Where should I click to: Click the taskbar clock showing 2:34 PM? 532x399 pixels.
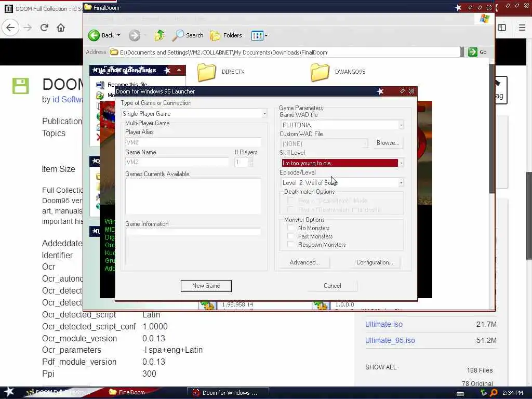pyautogui.click(x=513, y=393)
